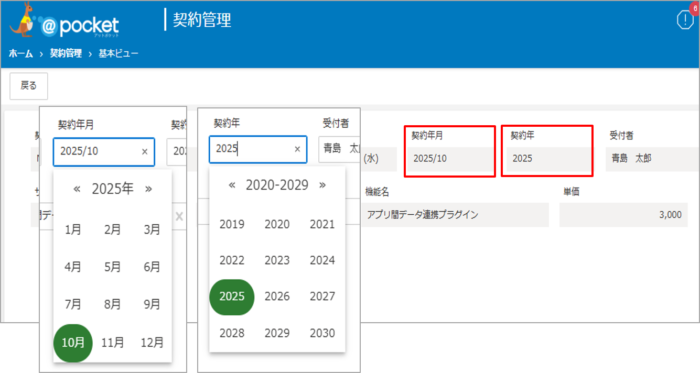Clear the 2025/10 date field
Screen dimensions: 700x373
(x=145, y=152)
